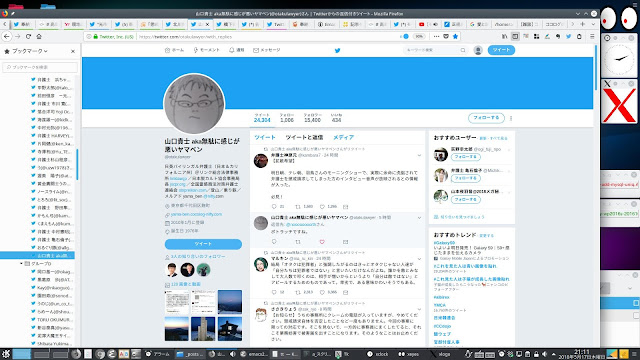The image size is (640, 360).
Task: Tick the unchecked box below the highlighted row
Action: click(636, 316)
